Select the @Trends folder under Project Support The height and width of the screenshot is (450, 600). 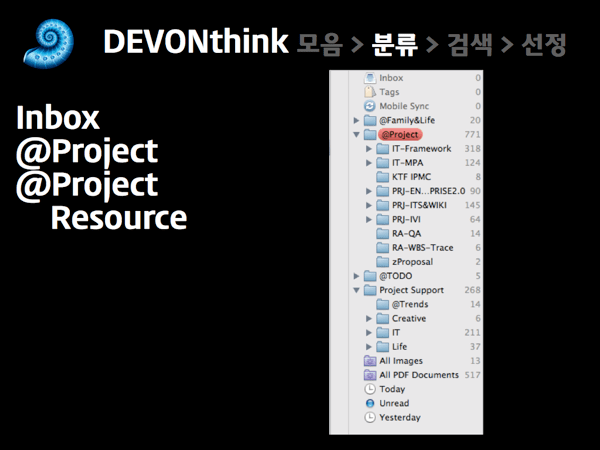409,304
